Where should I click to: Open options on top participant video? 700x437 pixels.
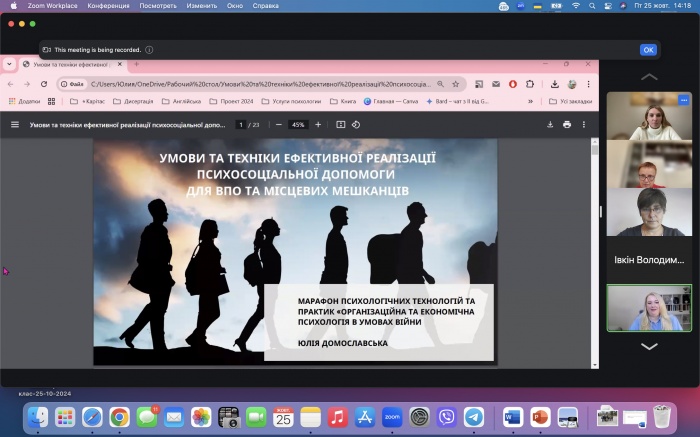[x=683, y=100]
